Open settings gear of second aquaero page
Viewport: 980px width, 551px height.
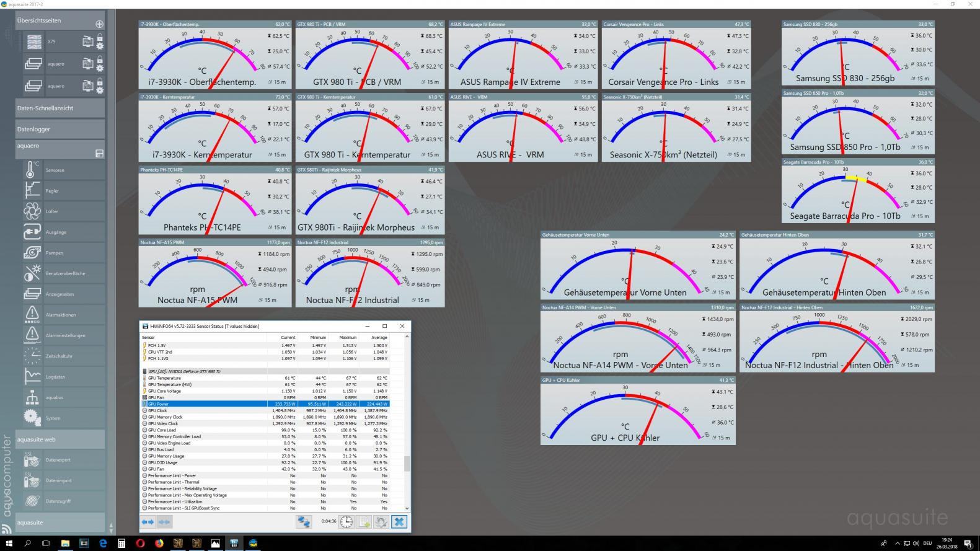100,90
